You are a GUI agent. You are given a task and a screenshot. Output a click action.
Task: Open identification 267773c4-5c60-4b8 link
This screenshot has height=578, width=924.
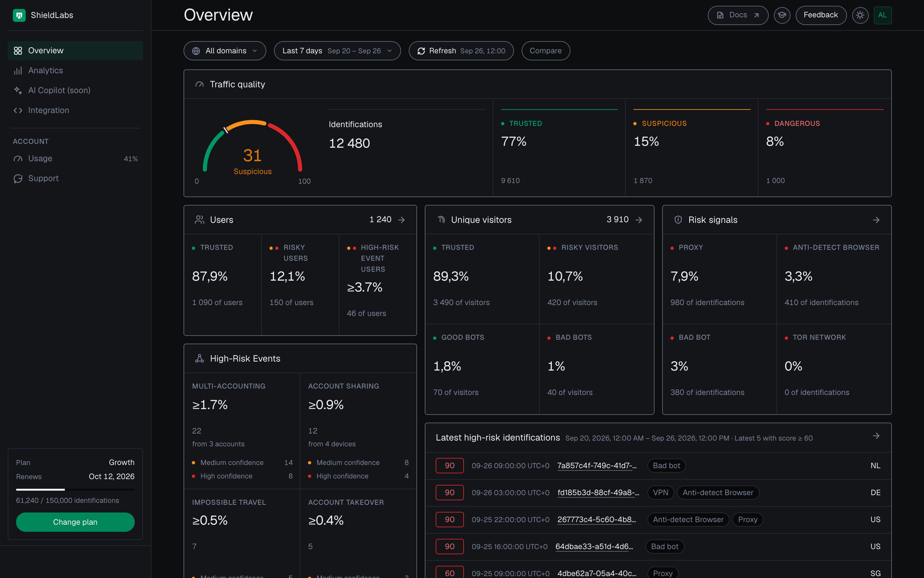596,520
